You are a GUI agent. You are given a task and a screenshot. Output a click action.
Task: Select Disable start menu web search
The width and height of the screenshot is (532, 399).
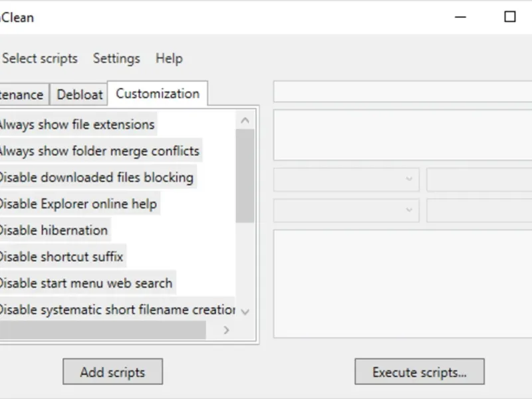86,283
